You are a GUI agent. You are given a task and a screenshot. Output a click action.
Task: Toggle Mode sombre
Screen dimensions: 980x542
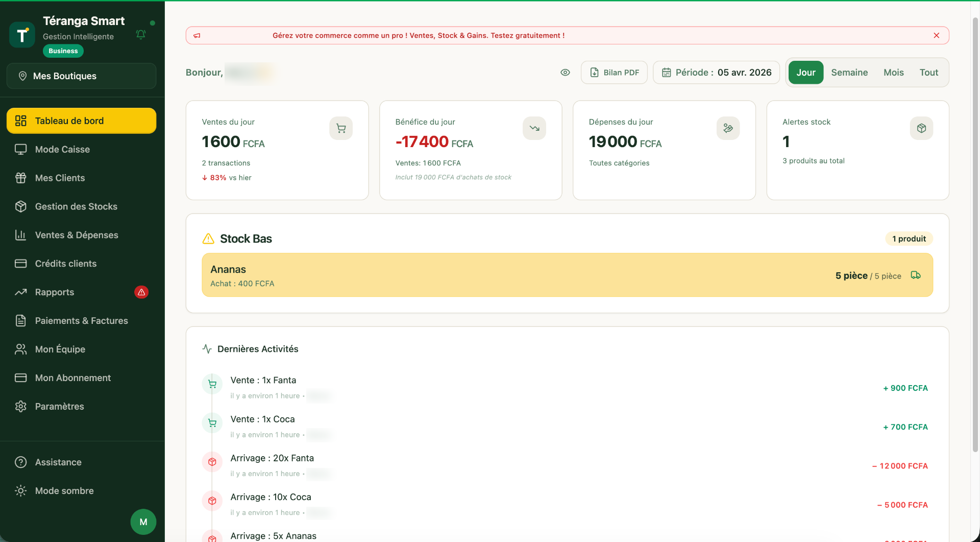(x=82, y=491)
